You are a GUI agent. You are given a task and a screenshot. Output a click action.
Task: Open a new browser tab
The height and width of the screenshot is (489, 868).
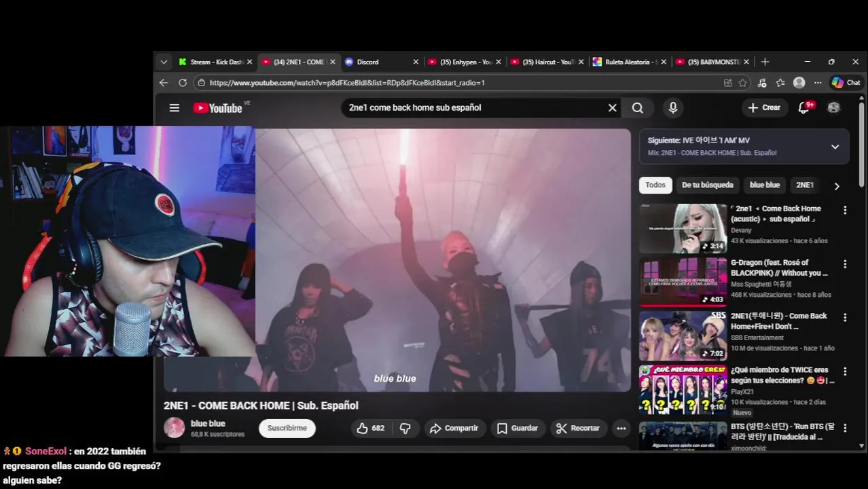point(765,62)
